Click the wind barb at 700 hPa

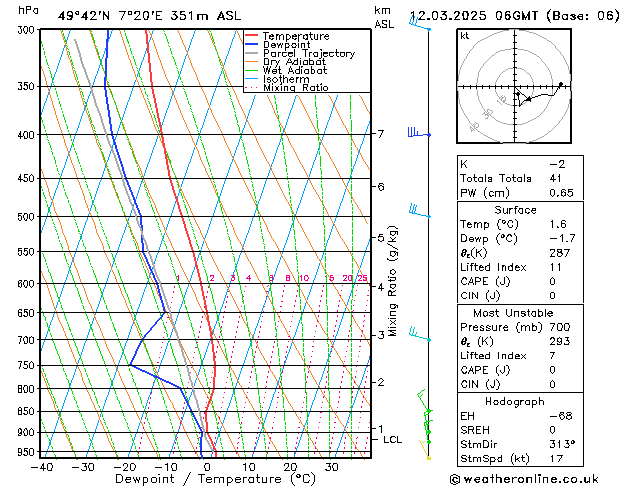pyautogui.click(x=420, y=337)
